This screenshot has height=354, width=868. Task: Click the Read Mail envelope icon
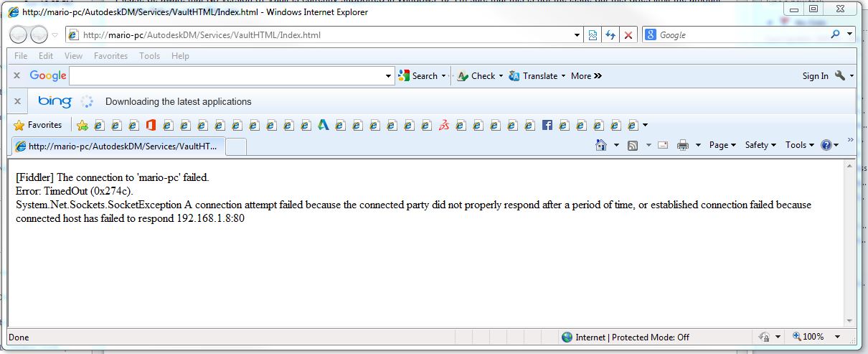(x=663, y=145)
